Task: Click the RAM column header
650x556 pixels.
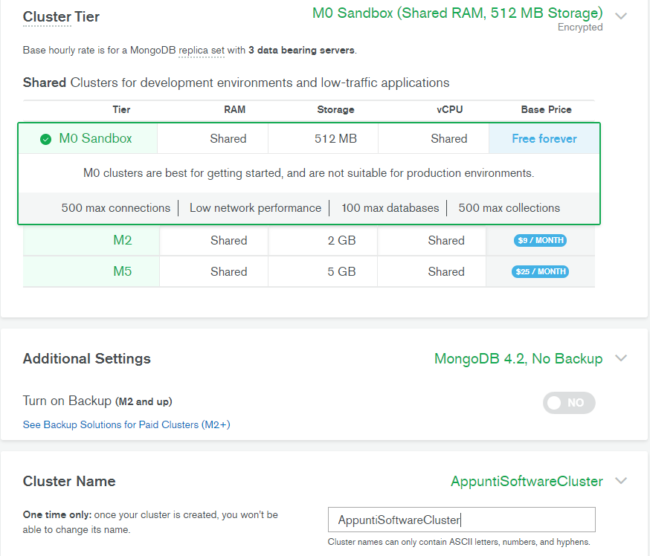Action: 235,109
